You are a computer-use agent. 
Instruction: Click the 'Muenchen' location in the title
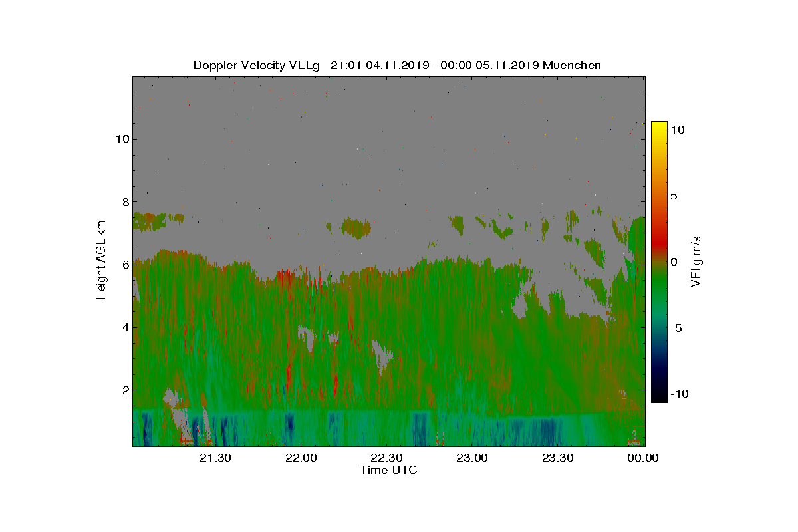click(x=573, y=65)
